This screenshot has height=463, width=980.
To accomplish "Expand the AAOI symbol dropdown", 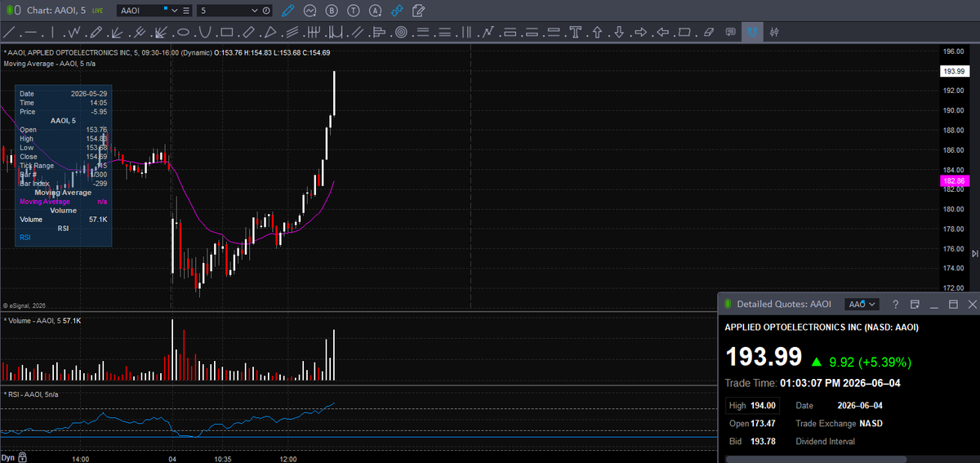I will (x=174, y=11).
